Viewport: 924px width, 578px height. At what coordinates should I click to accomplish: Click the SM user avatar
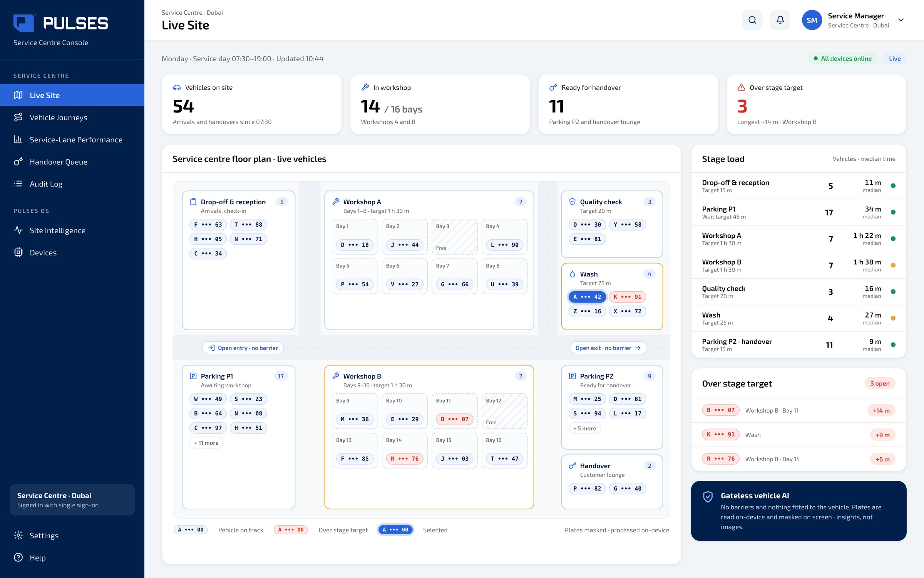pyautogui.click(x=812, y=20)
